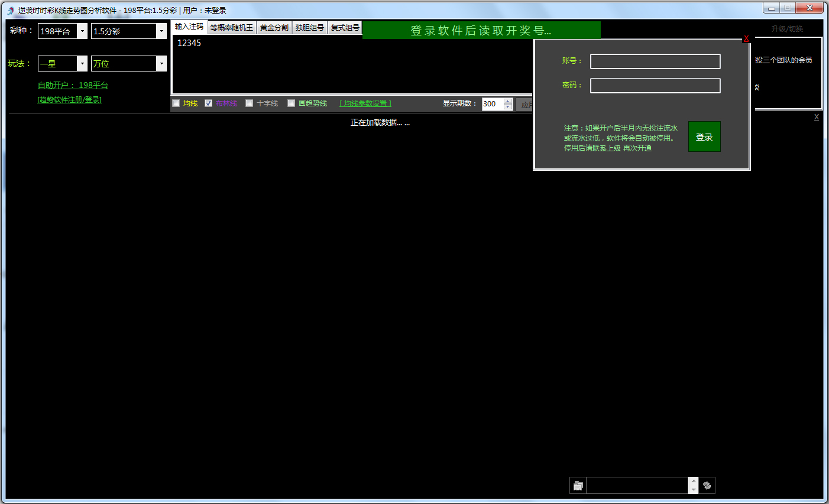Viewport: 829px width, 504px height.
Task: Focus the 密码 password input field
Action: [x=655, y=86]
